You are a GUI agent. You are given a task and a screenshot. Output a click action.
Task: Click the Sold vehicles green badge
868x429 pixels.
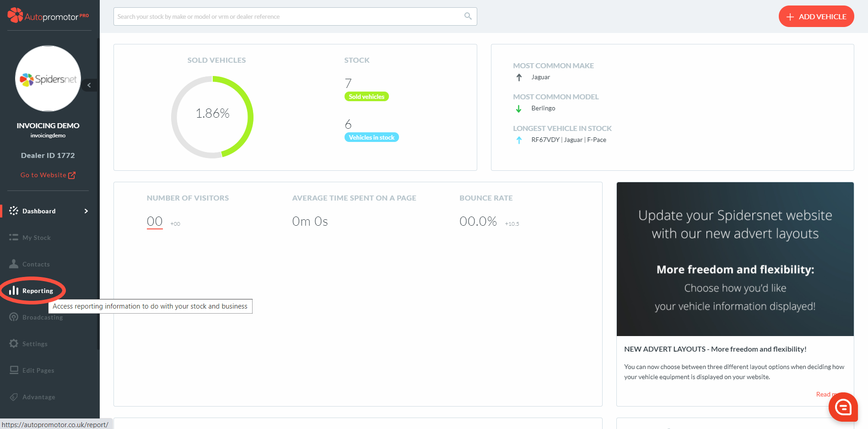pyautogui.click(x=367, y=97)
